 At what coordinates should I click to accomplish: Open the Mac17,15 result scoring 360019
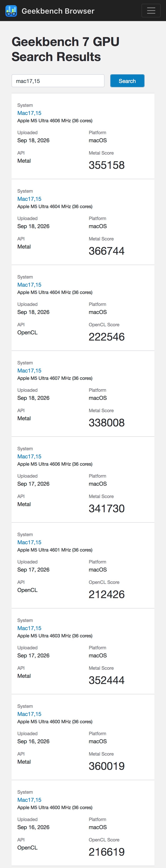29,714
